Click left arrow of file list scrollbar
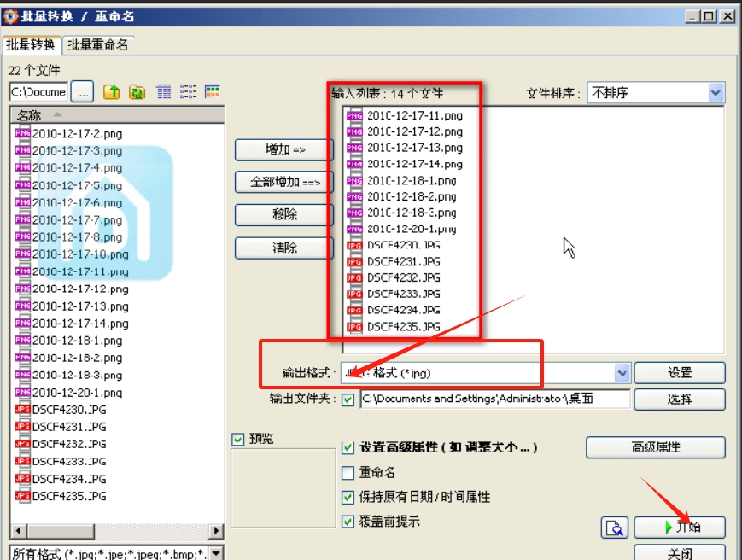 [19, 531]
